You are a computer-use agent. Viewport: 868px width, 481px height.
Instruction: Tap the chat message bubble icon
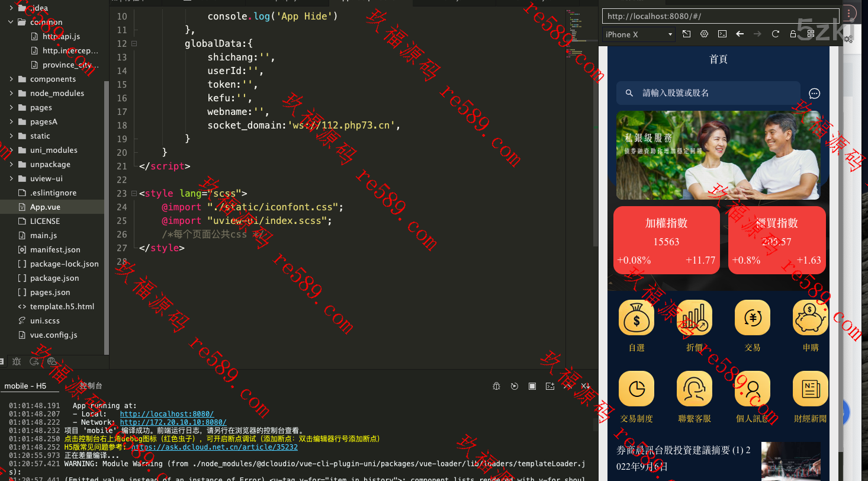pos(814,94)
